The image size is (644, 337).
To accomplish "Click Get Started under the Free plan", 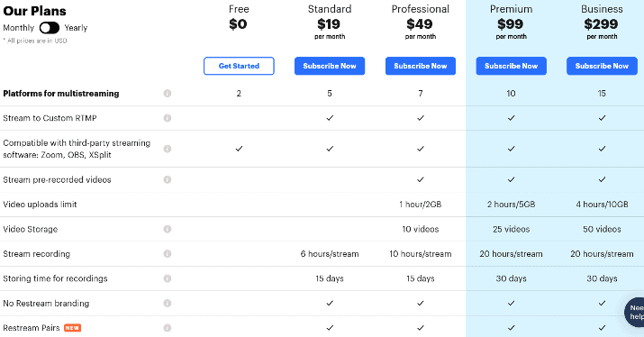I will 239,66.
